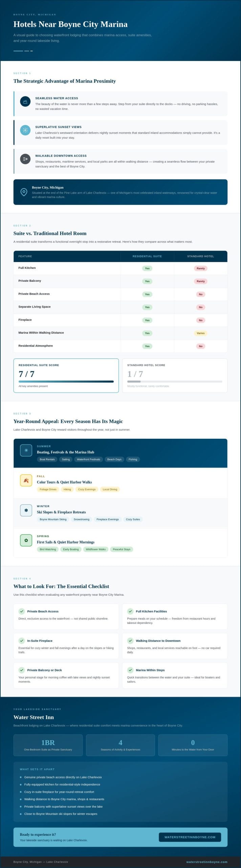
Task: Click the Spring flower icon
Action: coord(26,540)
